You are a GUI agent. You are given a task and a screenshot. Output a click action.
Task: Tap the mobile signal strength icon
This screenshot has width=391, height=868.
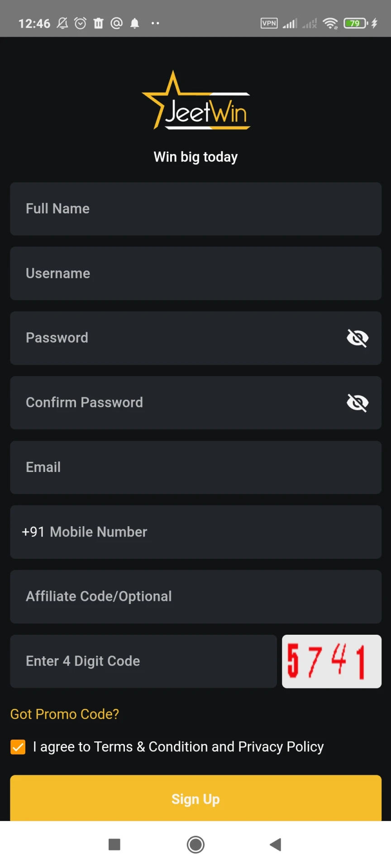coord(290,23)
